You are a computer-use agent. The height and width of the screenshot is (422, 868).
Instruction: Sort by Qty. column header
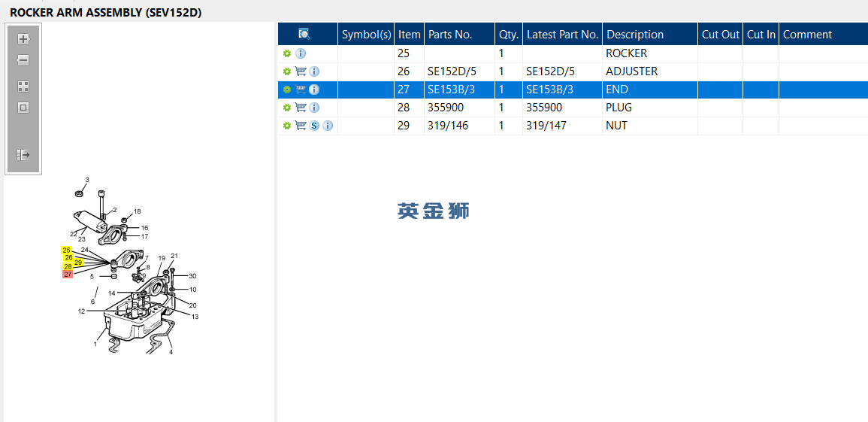click(509, 35)
